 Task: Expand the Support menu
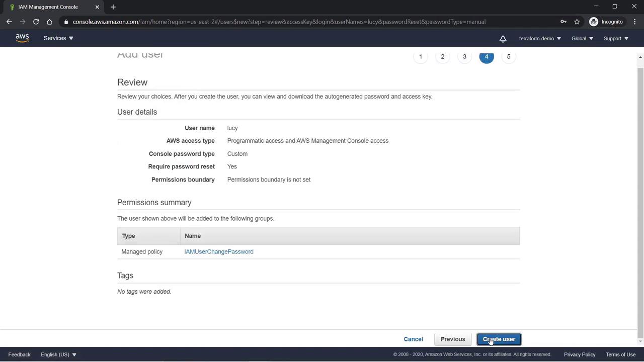[x=616, y=38]
